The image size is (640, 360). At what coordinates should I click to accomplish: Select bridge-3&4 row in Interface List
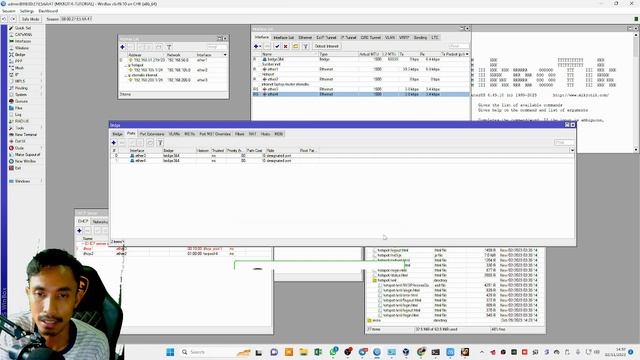(360, 59)
